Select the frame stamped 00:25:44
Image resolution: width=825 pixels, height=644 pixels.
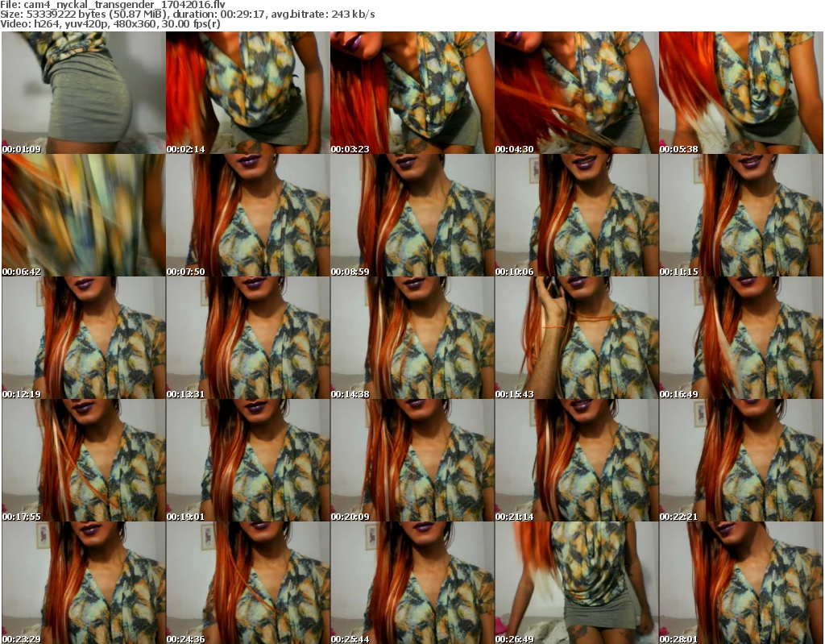point(412,583)
